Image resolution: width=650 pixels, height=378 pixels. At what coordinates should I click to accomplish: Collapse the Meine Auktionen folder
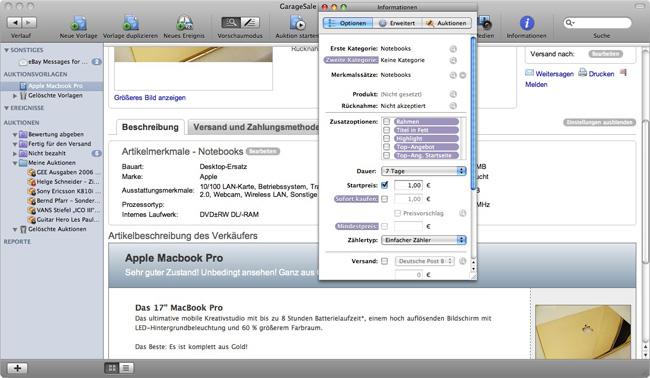click(x=15, y=163)
